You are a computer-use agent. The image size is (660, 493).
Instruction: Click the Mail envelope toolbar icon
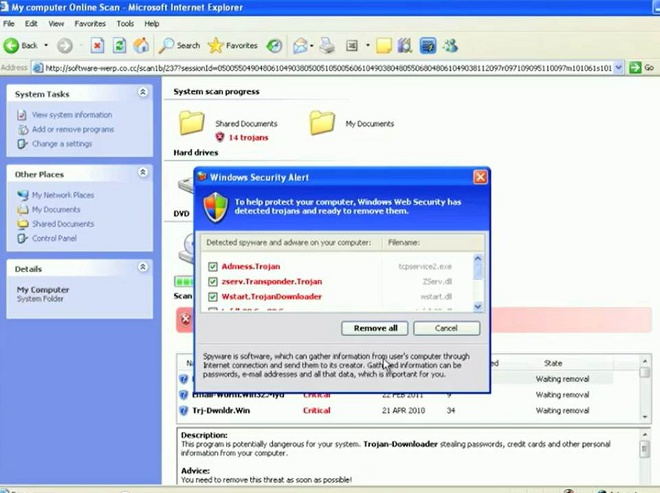(x=300, y=45)
